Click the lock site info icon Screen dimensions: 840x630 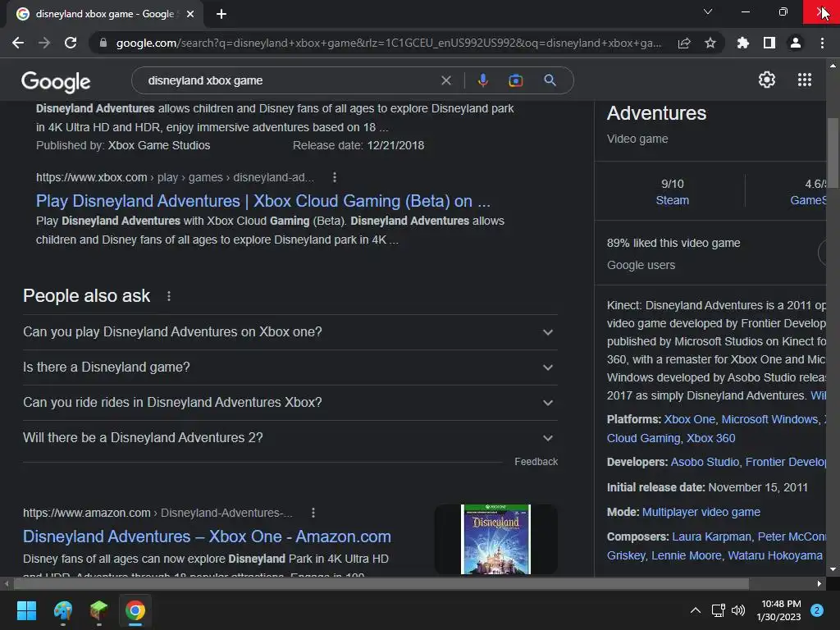(103, 43)
